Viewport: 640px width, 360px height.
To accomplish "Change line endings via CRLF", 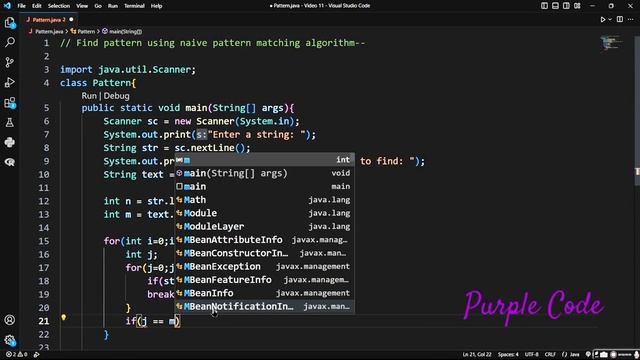I will point(550,354).
